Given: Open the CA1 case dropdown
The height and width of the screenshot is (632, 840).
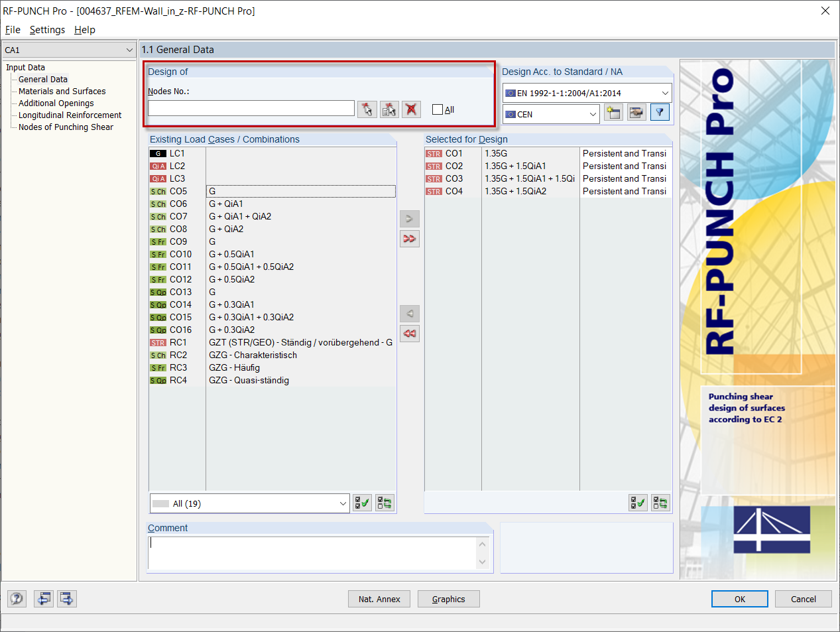Looking at the screenshot, I should coord(130,50).
